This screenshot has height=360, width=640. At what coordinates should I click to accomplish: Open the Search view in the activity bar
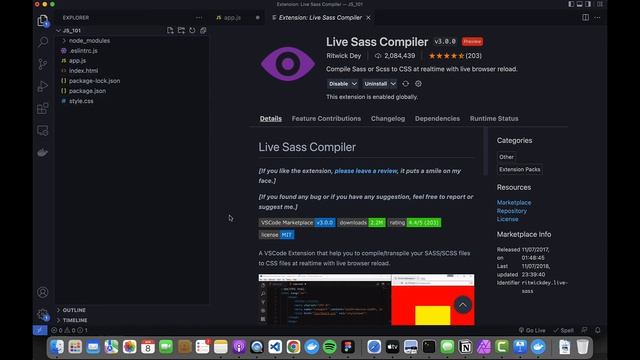coord(42,42)
